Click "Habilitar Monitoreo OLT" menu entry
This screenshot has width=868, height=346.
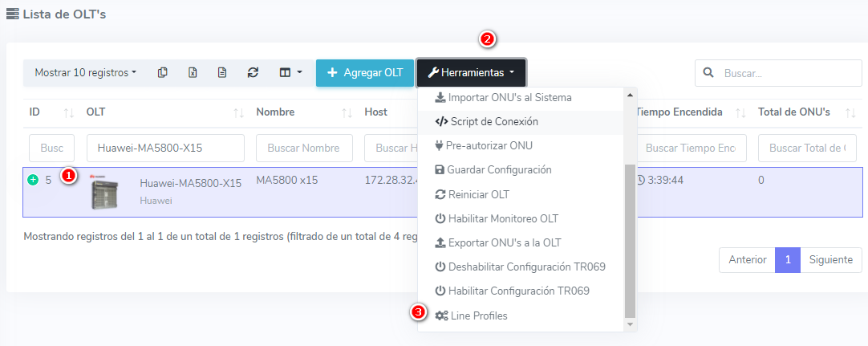click(x=502, y=218)
